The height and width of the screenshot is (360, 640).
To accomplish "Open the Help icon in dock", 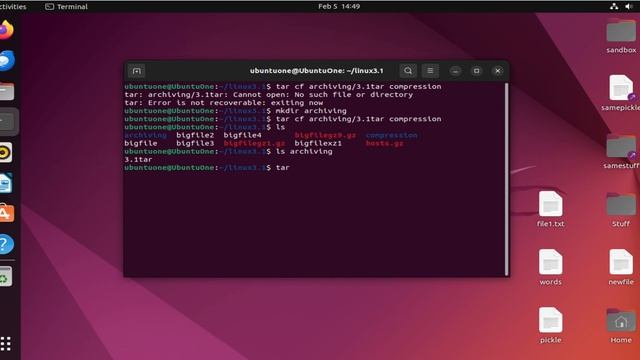I will [6, 244].
